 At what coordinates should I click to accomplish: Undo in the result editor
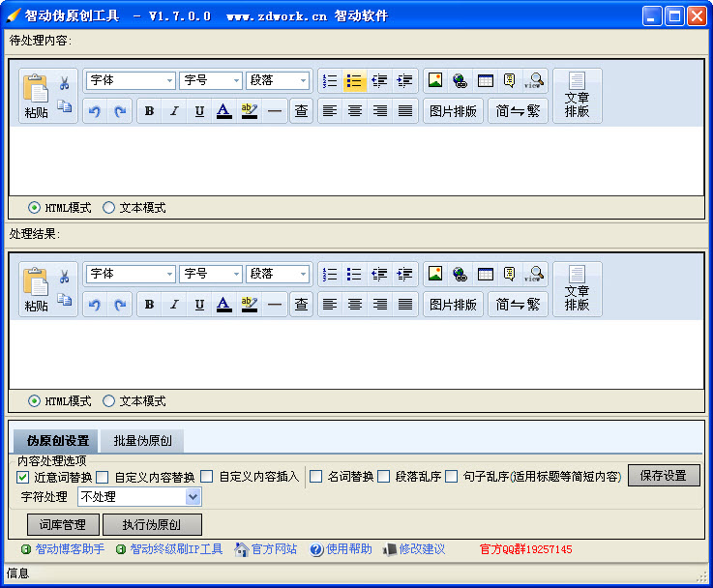point(95,305)
